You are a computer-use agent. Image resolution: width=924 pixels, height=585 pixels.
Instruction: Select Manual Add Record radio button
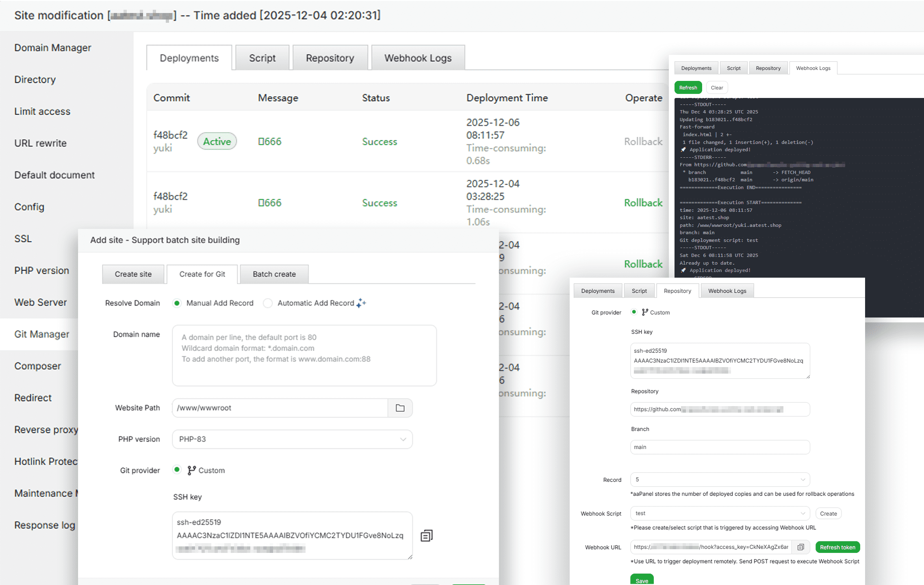coord(177,303)
